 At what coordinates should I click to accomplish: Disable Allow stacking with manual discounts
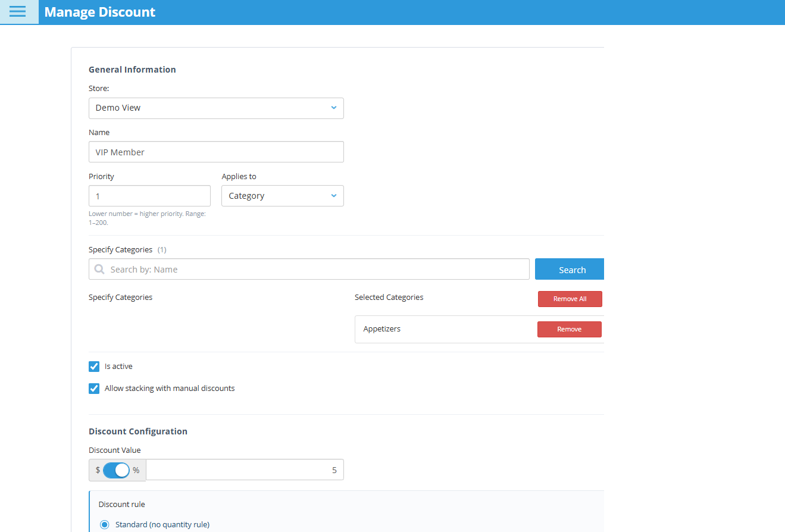[94, 389]
